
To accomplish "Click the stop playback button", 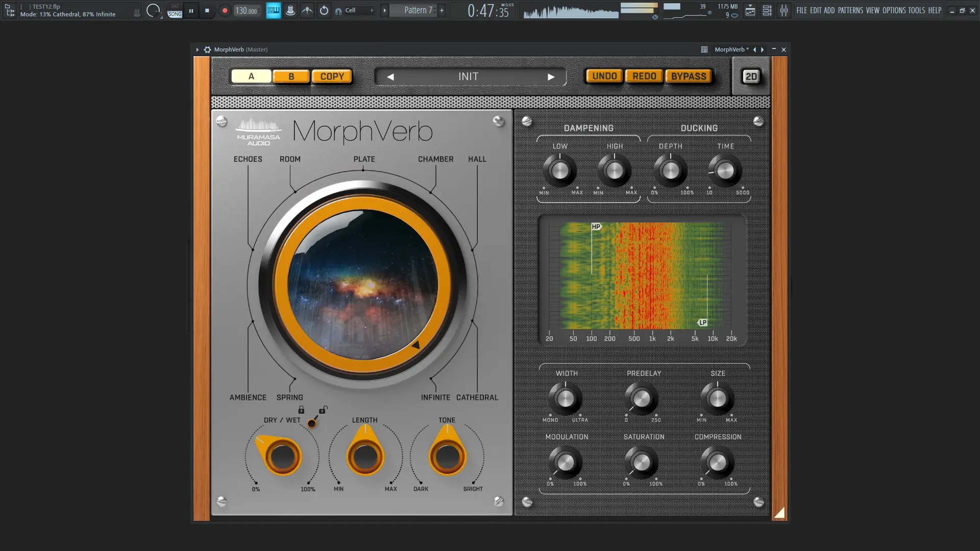I will 207,10.
